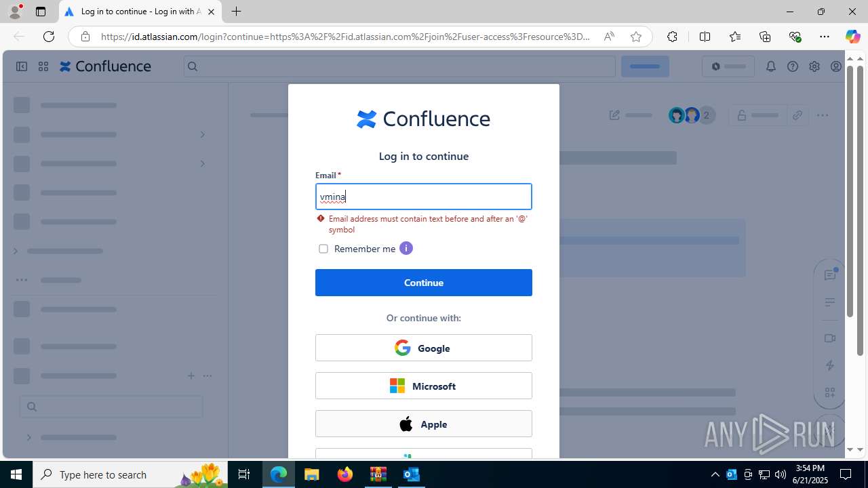The width and height of the screenshot is (868, 488).
Task: Click the Confluence logo in top navigation
Action: point(105,66)
